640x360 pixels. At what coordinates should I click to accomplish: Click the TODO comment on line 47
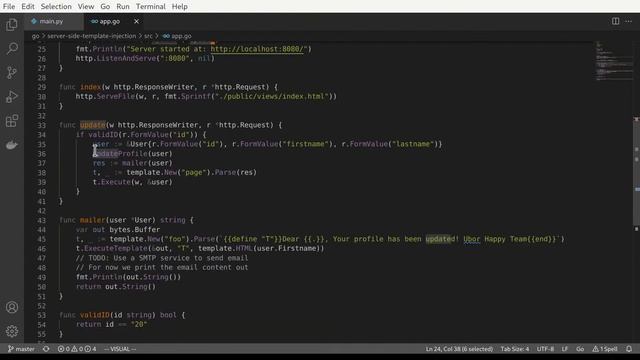click(x=162, y=258)
